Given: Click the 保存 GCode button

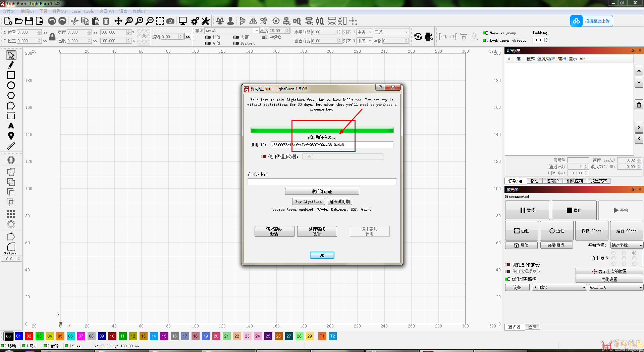Looking at the screenshot, I should 592,231.
